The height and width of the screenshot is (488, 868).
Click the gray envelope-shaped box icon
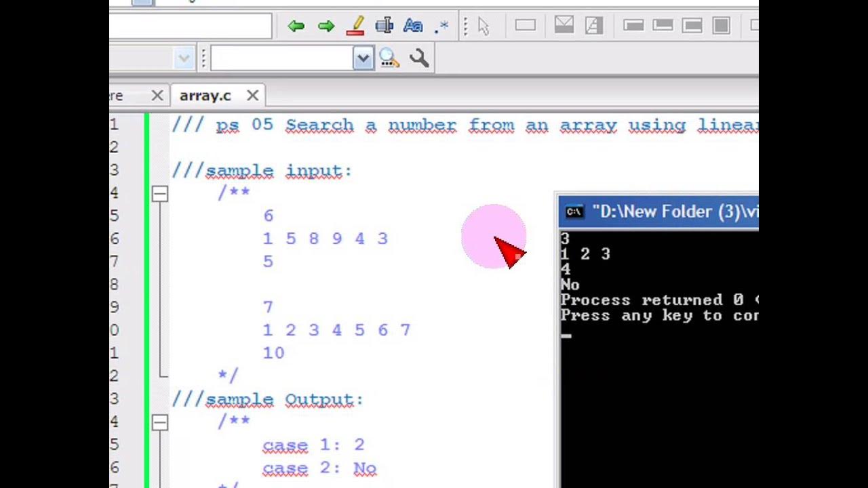564,26
